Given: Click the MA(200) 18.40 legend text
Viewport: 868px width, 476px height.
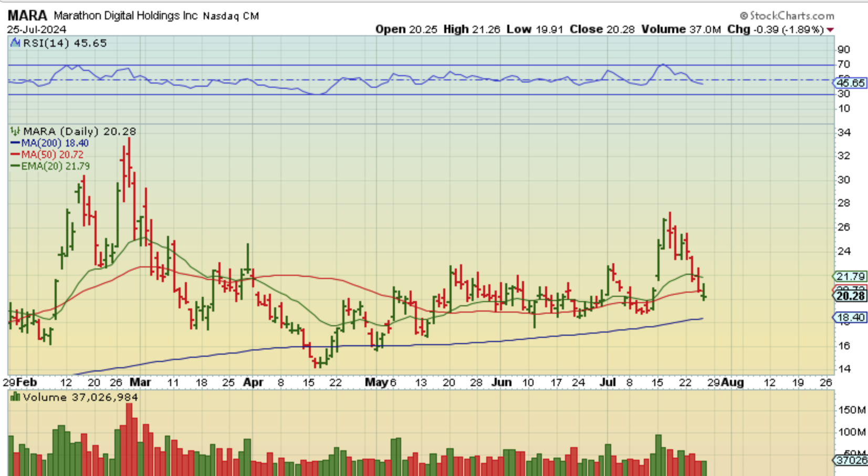Looking at the screenshot, I should [55, 143].
